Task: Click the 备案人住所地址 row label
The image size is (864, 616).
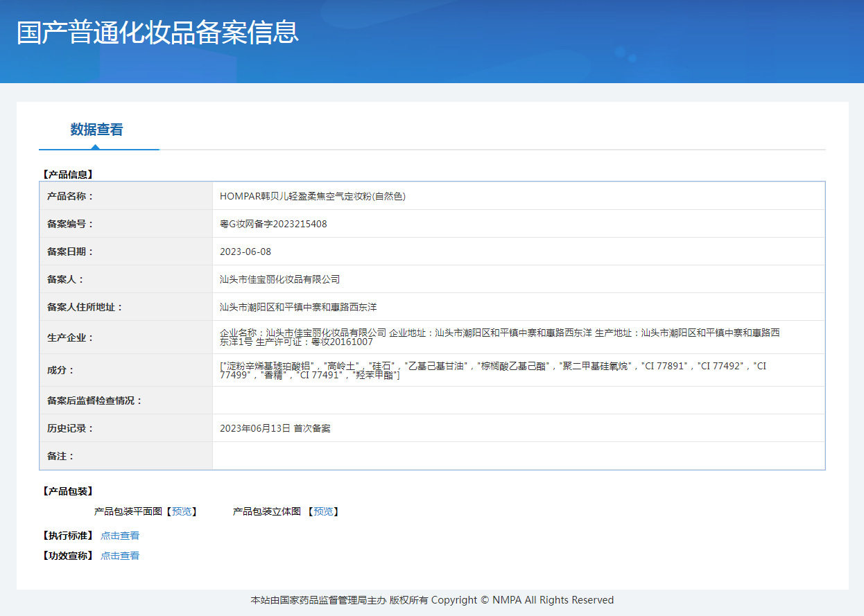Action: (x=85, y=307)
